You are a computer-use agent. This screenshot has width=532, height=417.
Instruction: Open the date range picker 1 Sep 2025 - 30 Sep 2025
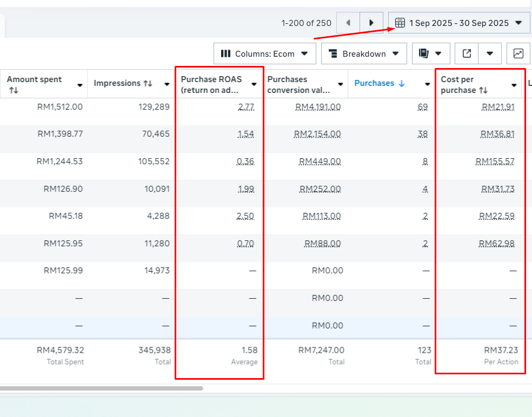tap(458, 23)
